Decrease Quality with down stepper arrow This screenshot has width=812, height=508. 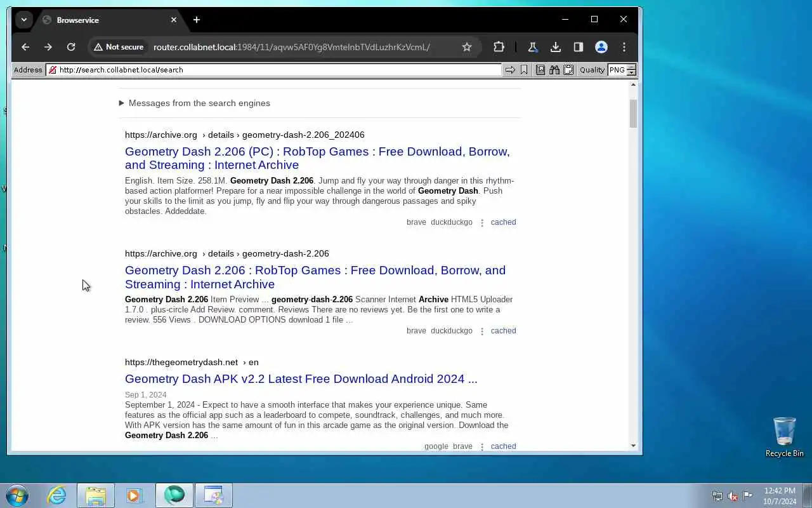coord(631,72)
